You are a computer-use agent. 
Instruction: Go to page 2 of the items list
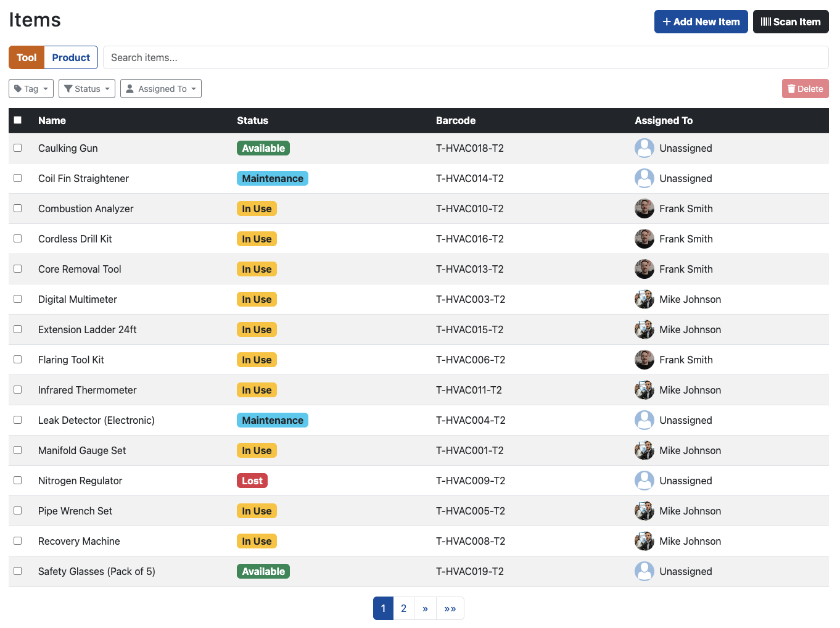pos(403,608)
